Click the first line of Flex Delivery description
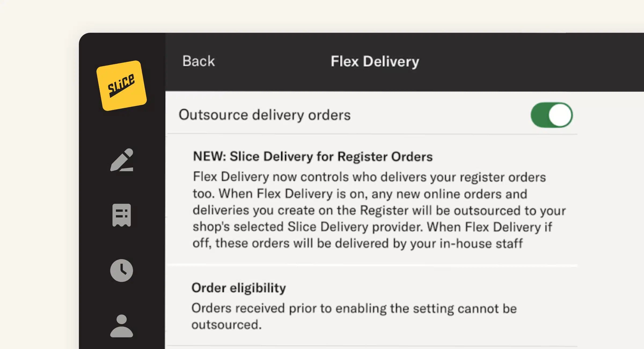 pos(369,177)
